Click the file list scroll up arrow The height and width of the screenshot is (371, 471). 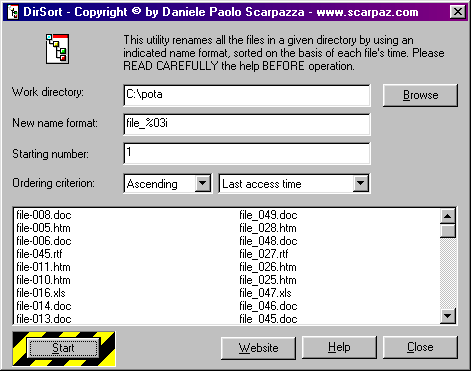click(447, 216)
